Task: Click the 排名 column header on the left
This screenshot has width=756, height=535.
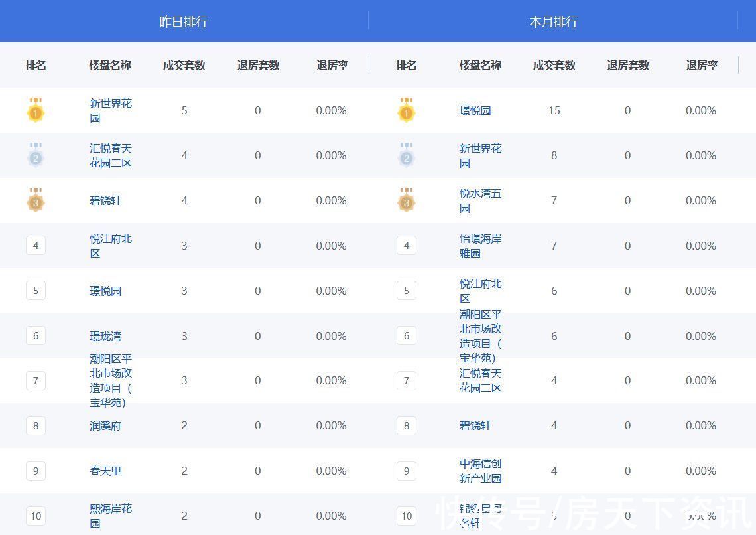Action: tap(36, 65)
